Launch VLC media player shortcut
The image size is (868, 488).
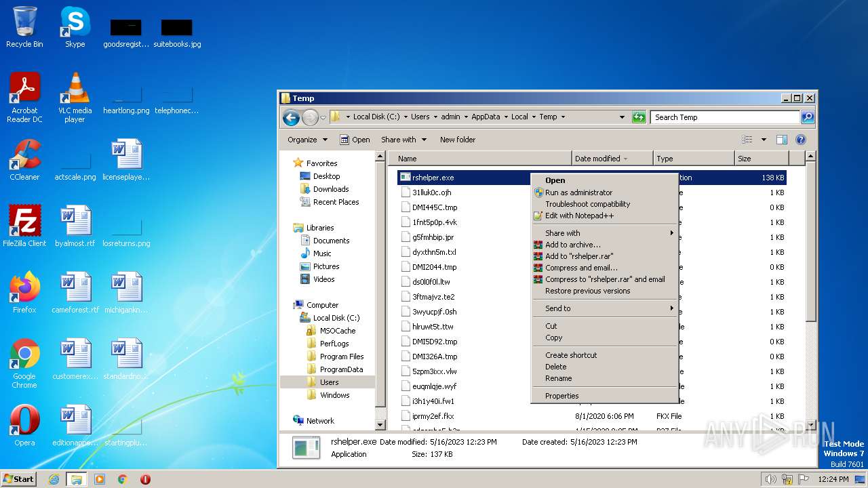[x=75, y=98]
